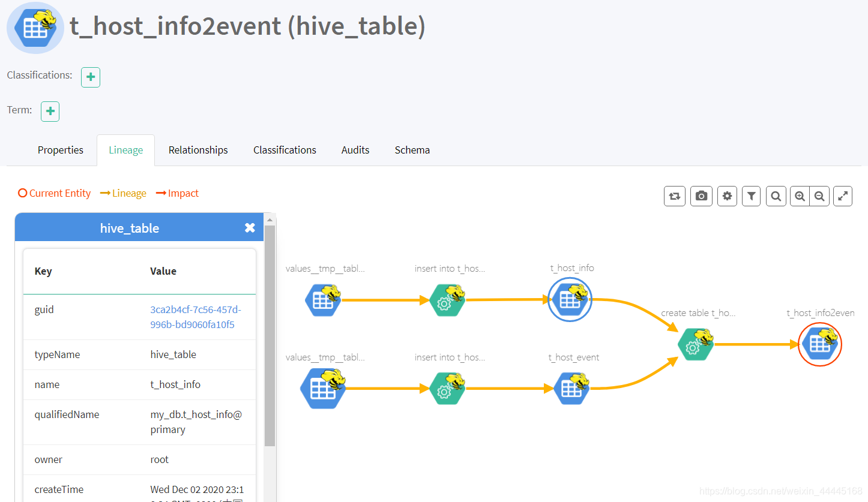Image resolution: width=868 pixels, height=502 pixels.
Task: Add a classification with plus button
Action: click(x=91, y=77)
